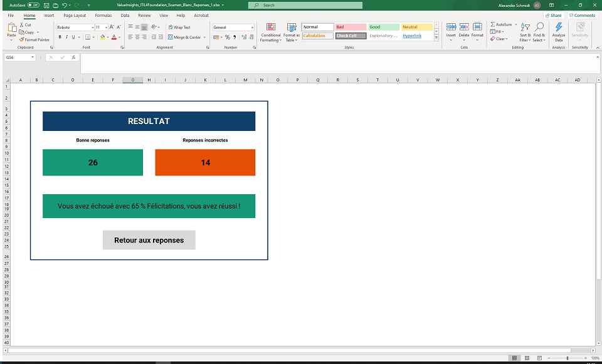Image resolution: width=602 pixels, height=364 pixels.
Task: Click the Decrease Indent icon
Action: [154, 37]
